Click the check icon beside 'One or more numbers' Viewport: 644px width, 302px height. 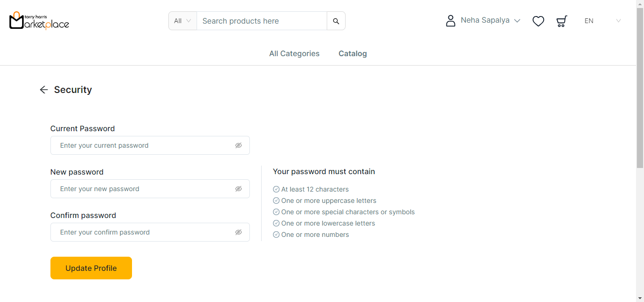[276, 235]
